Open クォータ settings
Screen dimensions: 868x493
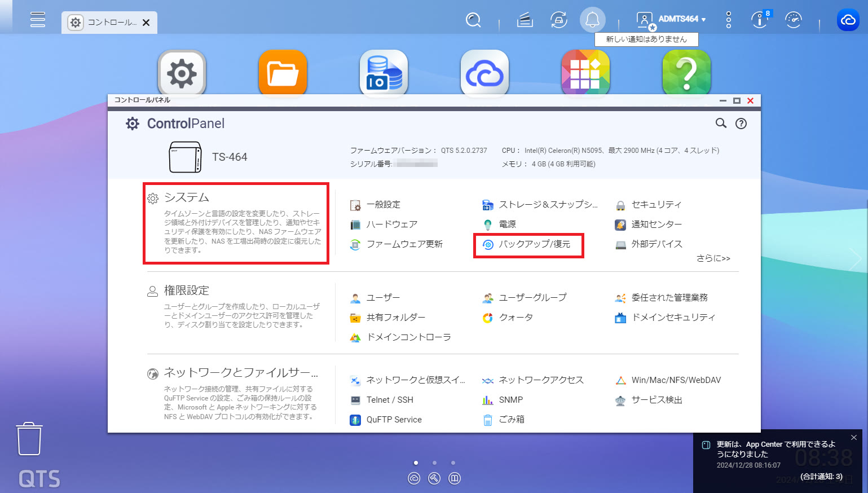click(x=508, y=318)
